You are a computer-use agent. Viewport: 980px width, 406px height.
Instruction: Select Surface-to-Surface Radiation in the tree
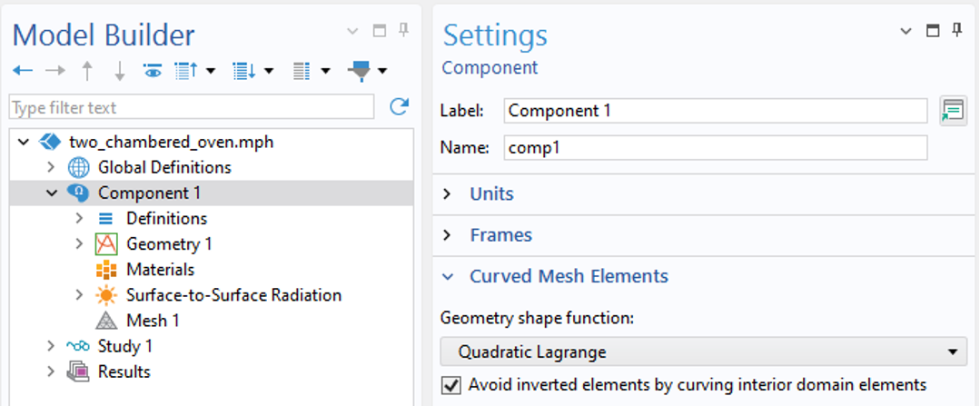pos(233,295)
